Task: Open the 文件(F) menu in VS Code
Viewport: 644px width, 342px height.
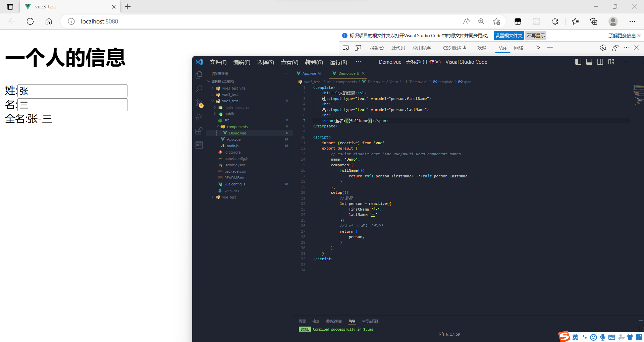Action: pos(217,62)
